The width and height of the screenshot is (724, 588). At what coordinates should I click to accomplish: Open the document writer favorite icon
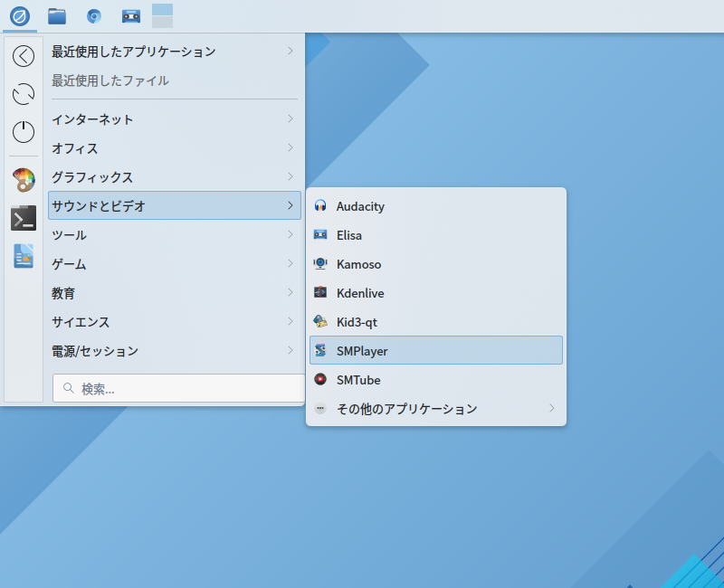[x=24, y=256]
